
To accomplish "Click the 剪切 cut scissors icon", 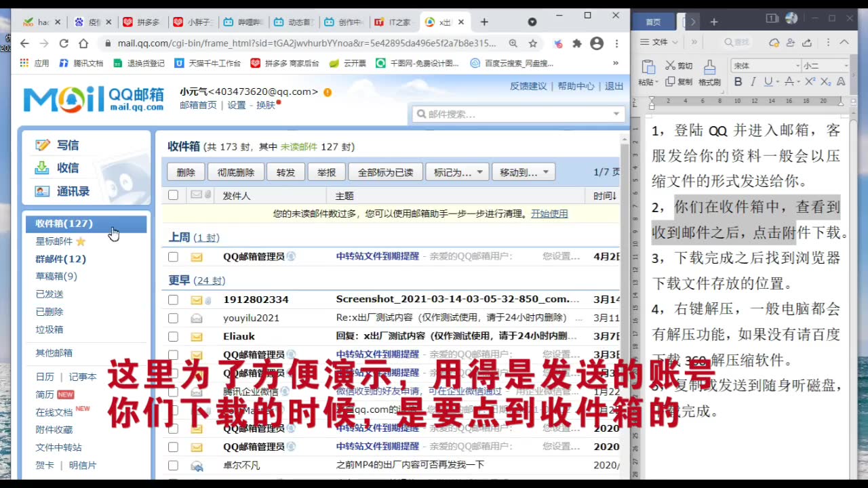I will coord(670,65).
